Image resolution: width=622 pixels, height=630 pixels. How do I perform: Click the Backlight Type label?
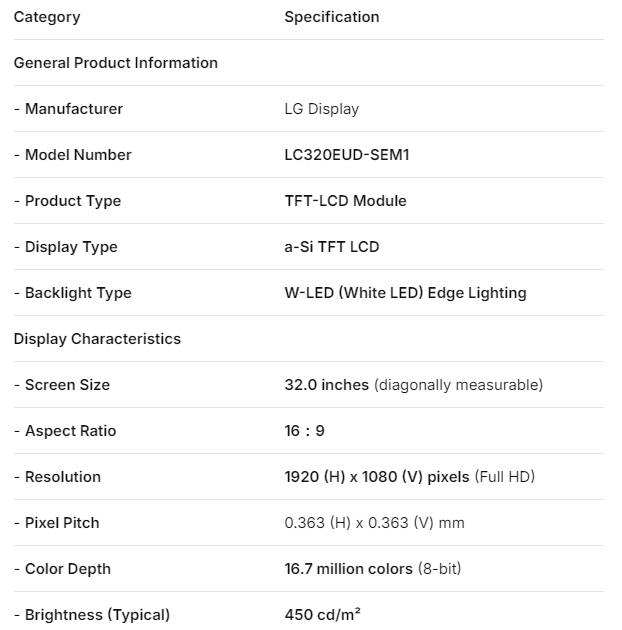72,293
